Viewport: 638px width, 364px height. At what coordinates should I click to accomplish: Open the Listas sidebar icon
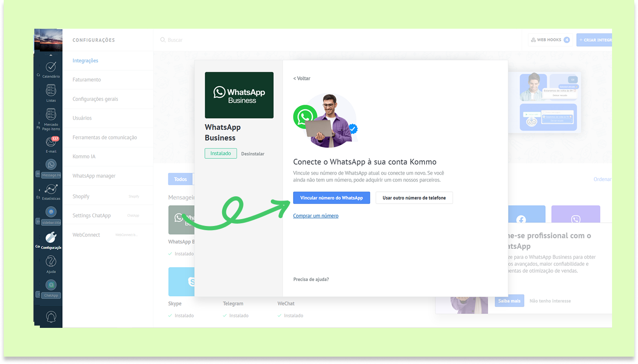51,91
